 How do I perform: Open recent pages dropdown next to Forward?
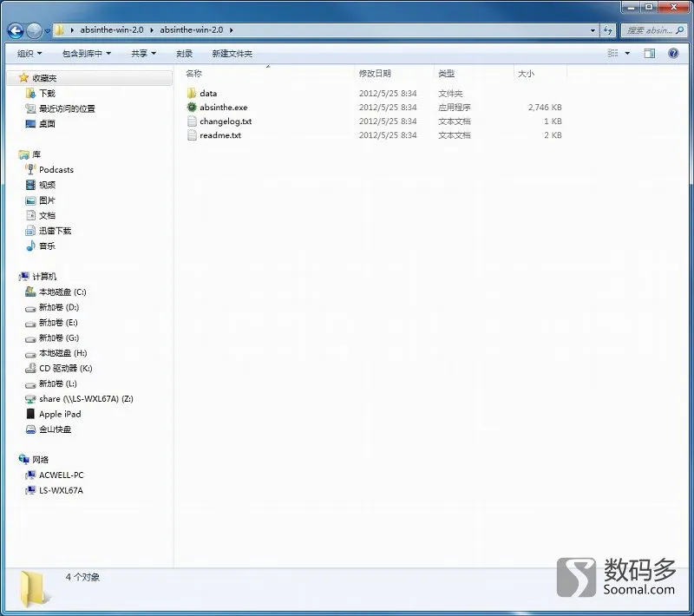pos(48,31)
